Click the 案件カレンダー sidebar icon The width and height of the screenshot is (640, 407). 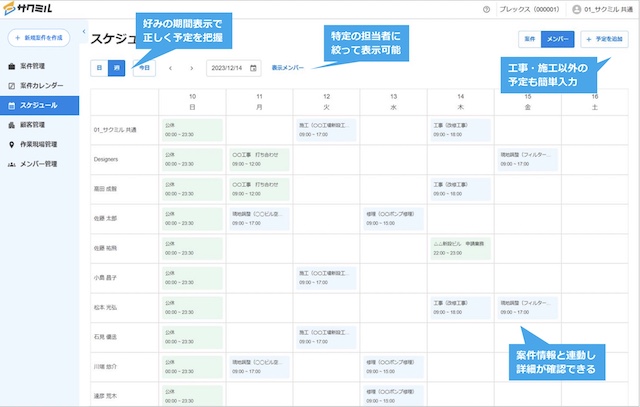point(11,85)
